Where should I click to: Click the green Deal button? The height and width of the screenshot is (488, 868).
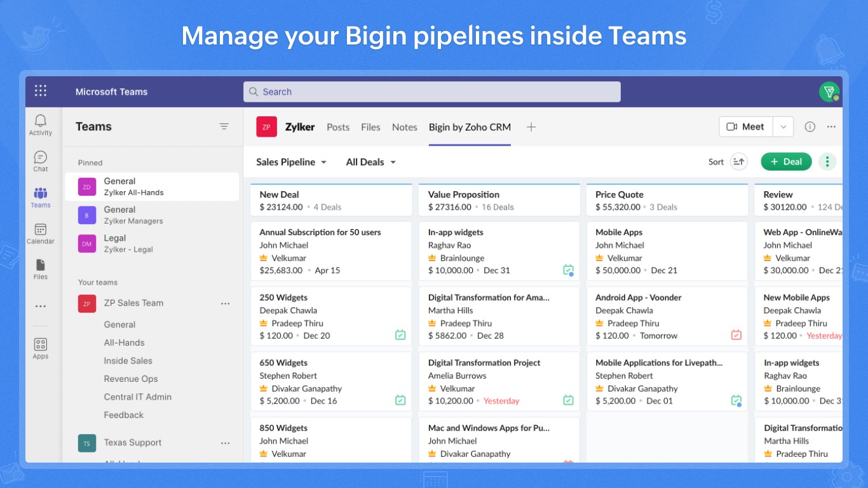coord(786,161)
